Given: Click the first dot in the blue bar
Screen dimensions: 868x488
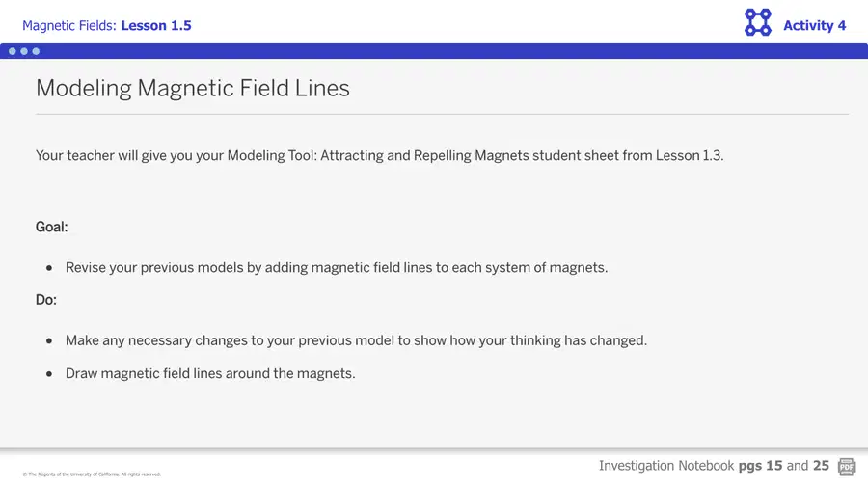Looking at the screenshot, I should pos(13,51).
